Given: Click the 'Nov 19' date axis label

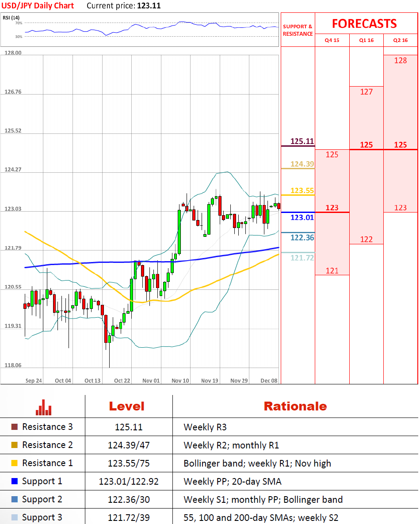Looking at the screenshot, I should pos(210,381).
